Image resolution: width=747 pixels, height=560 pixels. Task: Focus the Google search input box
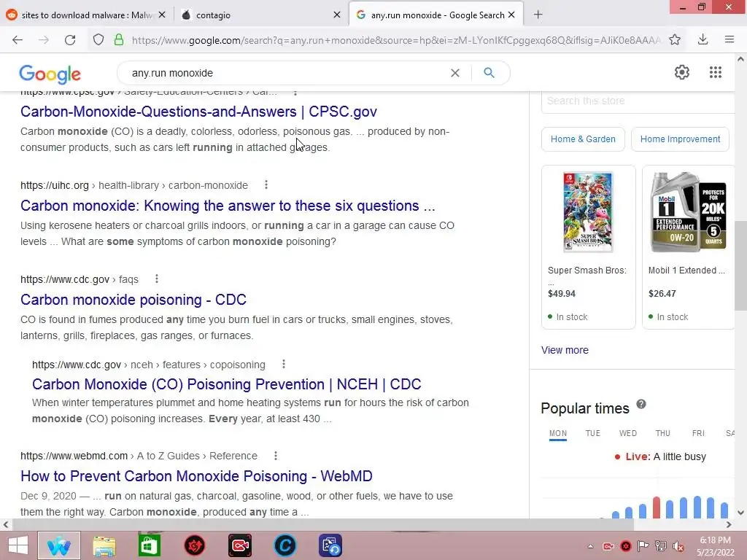pos(286,73)
